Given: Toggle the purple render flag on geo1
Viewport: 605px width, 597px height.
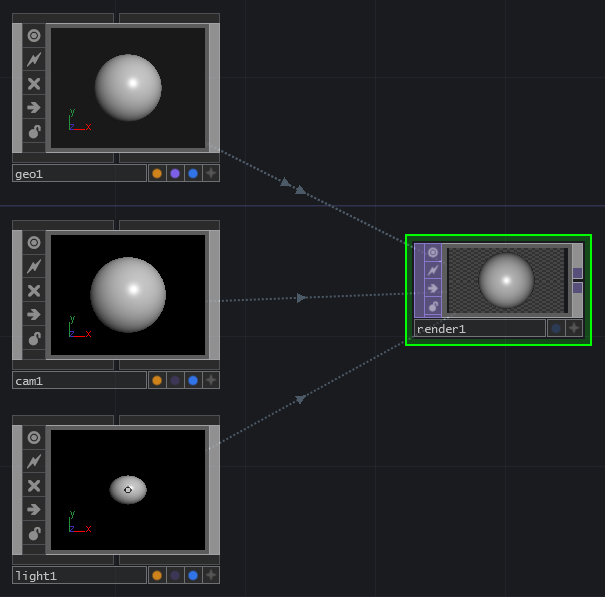Looking at the screenshot, I should click(175, 173).
